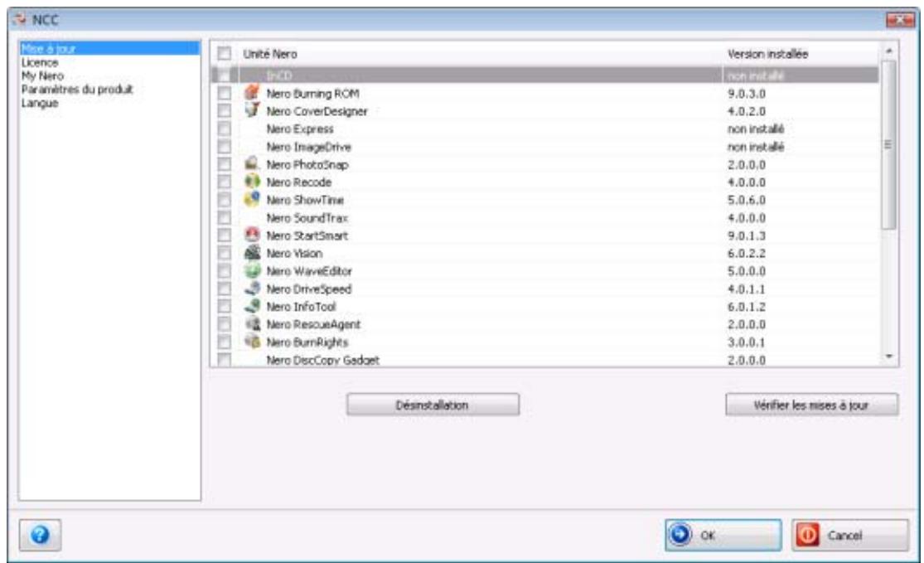Select the Nero DiscCopy Gadget row
This screenshot has height=563, width=924.
coord(544,359)
